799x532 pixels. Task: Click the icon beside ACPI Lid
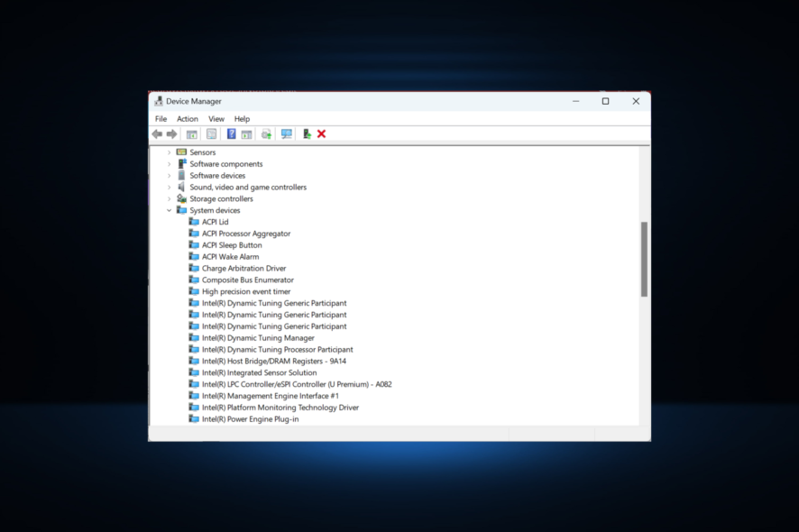tap(194, 222)
